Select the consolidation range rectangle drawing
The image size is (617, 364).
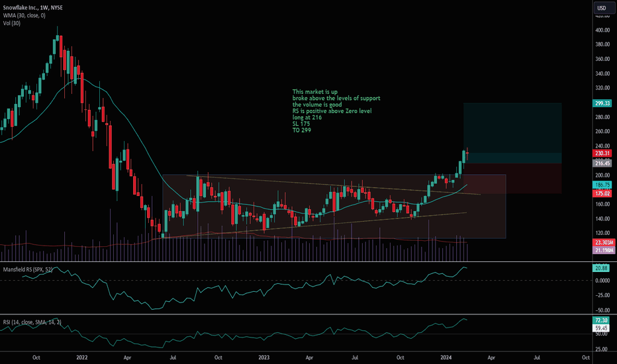click(334, 206)
